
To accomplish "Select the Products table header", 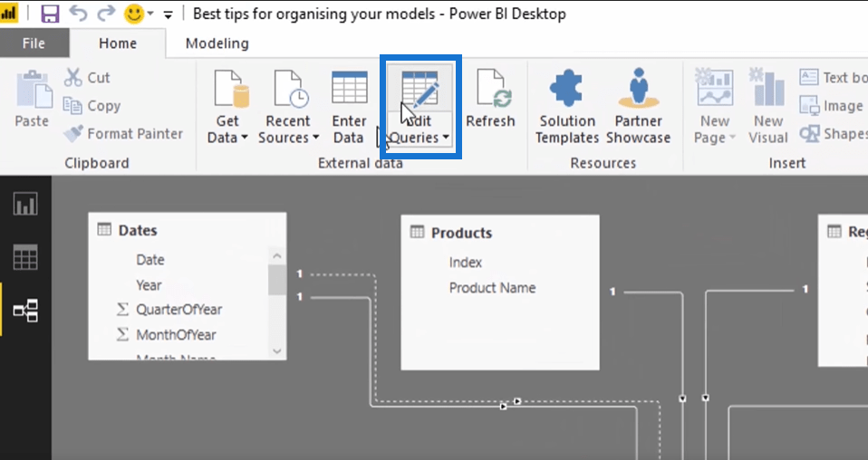I will point(500,233).
